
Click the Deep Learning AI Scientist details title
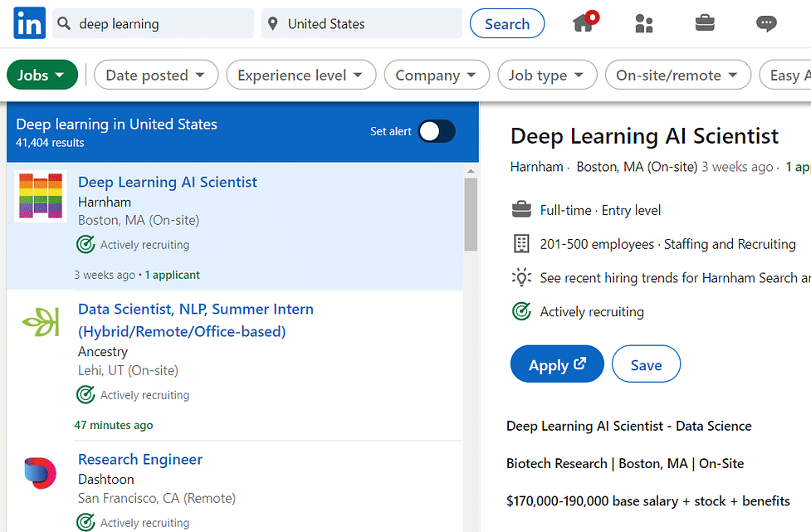pyautogui.click(x=644, y=136)
